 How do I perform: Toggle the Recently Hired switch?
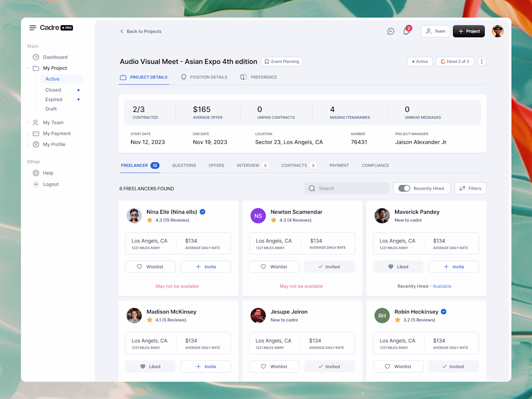pos(404,188)
